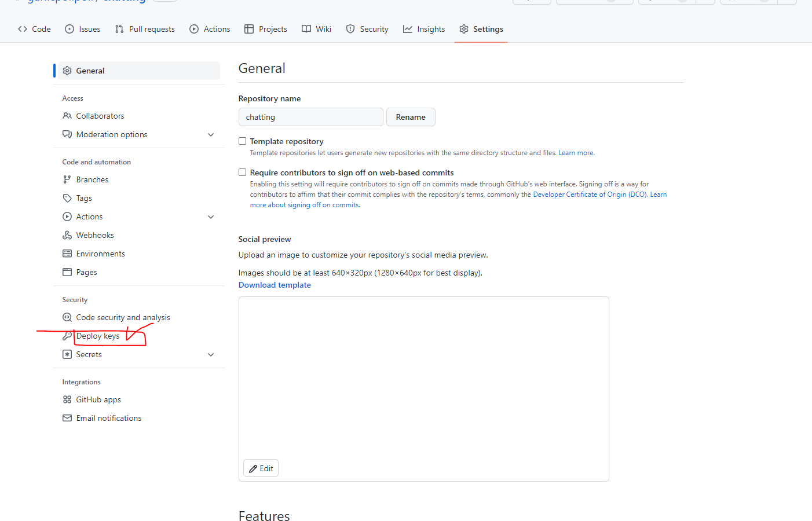Open Developer Certificate of Origin link
Viewport: 812px width, 521px height.
(x=590, y=195)
